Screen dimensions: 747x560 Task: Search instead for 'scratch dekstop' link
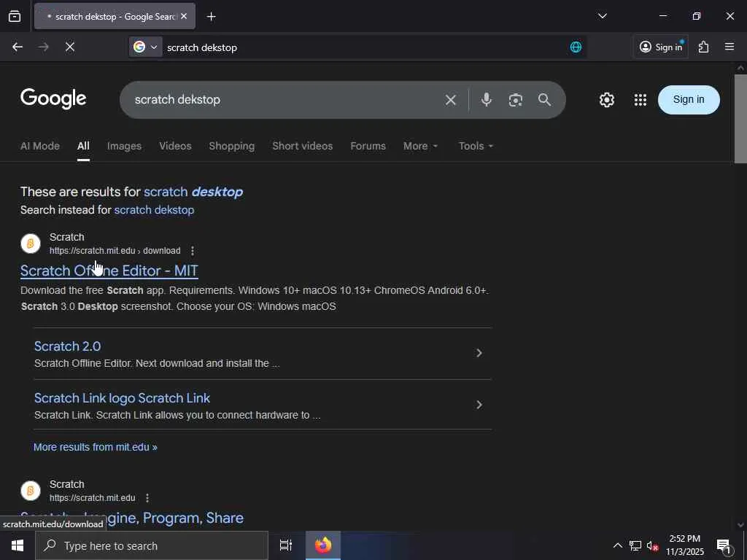[154, 210]
